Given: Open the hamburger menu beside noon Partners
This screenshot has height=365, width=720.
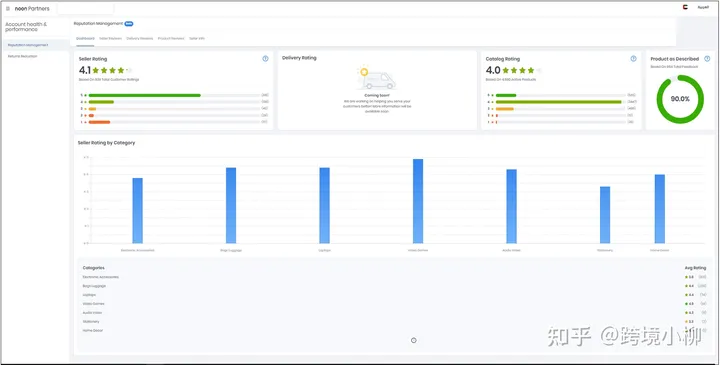Looking at the screenshot, I should click(x=8, y=9).
